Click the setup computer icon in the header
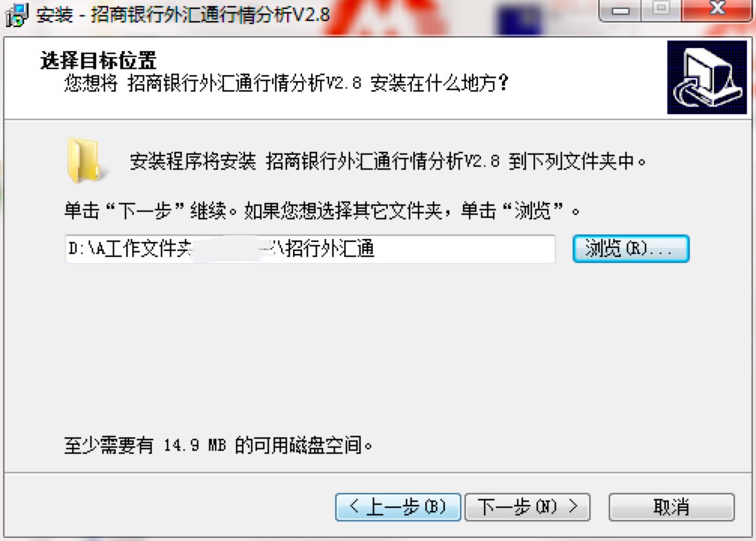The height and width of the screenshot is (541, 756). tap(707, 77)
